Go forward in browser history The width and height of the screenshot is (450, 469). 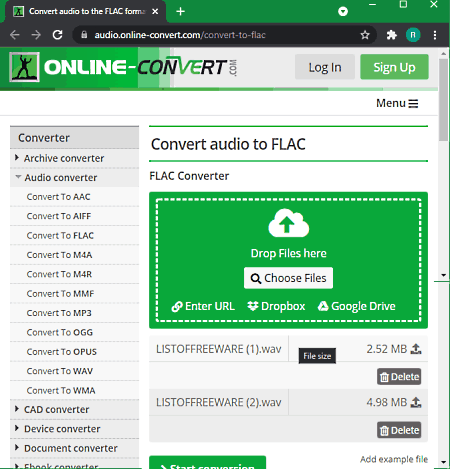click(x=36, y=35)
